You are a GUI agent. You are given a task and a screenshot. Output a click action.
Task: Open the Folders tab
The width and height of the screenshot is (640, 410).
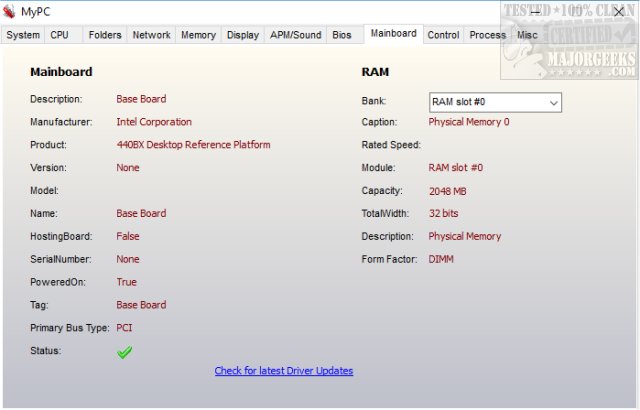point(105,35)
